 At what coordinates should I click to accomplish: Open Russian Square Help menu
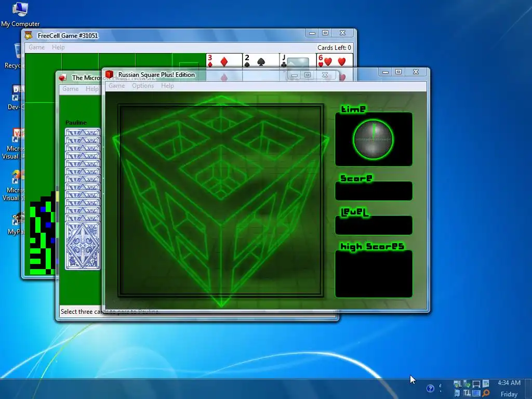[x=167, y=86]
